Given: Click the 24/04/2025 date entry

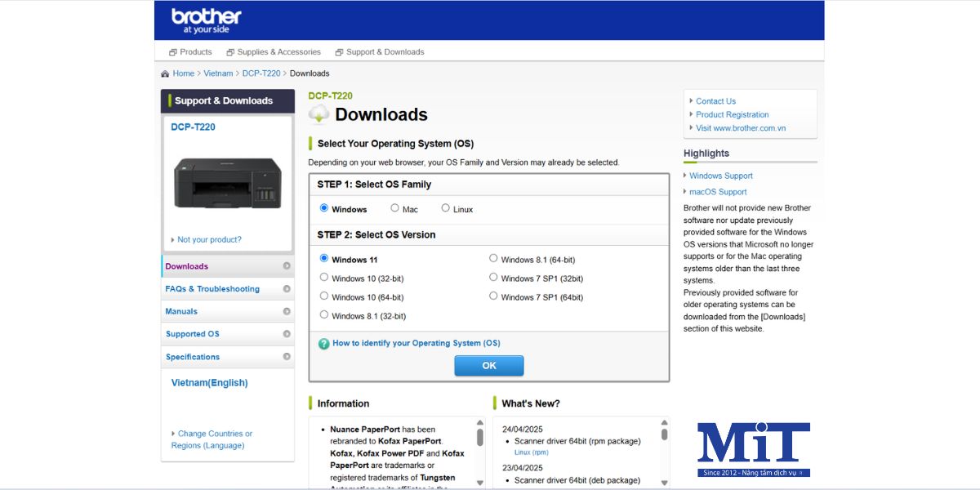Looking at the screenshot, I should point(523,430).
